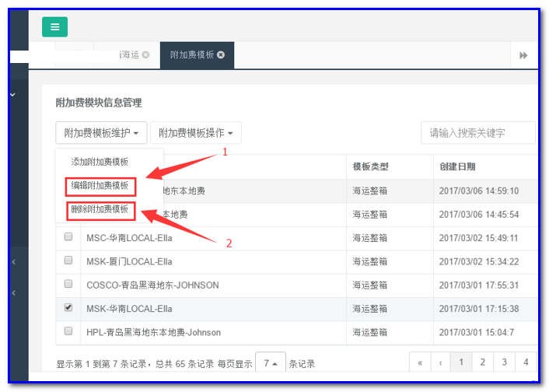The image size is (549, 392).
Task: Click the COSCO-青岛黑海地东-JOHNSON template name
Action: (x=152, y=285)
